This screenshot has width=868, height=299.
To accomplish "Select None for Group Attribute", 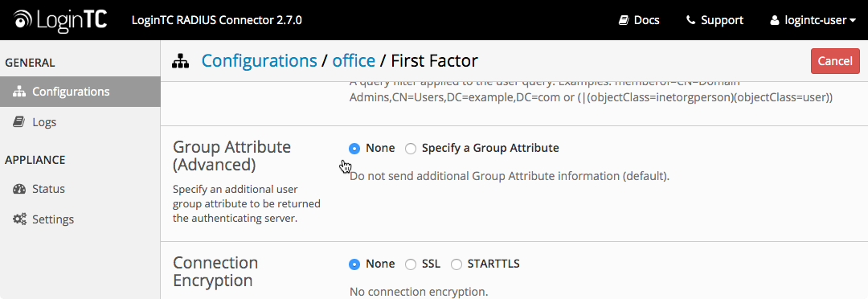I will (354, 149).
